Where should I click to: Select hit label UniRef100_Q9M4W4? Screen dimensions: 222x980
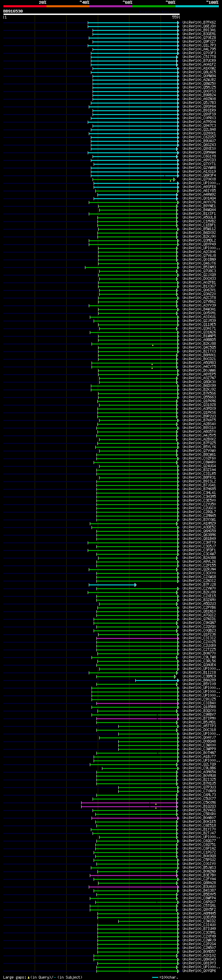199,153
